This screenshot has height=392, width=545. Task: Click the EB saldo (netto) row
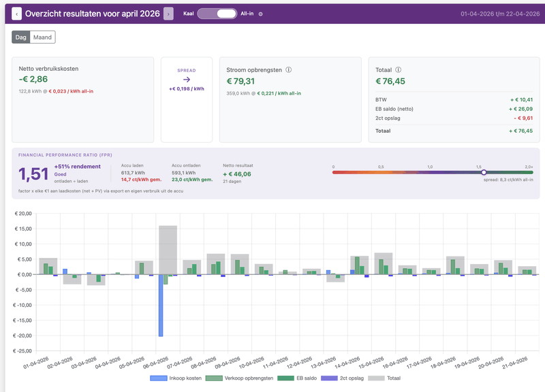point(454,109)
